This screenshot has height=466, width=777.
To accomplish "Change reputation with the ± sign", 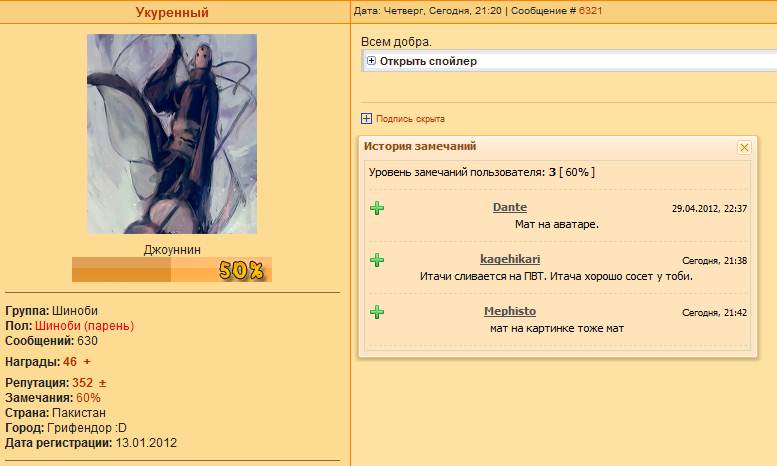I will 103,383.
